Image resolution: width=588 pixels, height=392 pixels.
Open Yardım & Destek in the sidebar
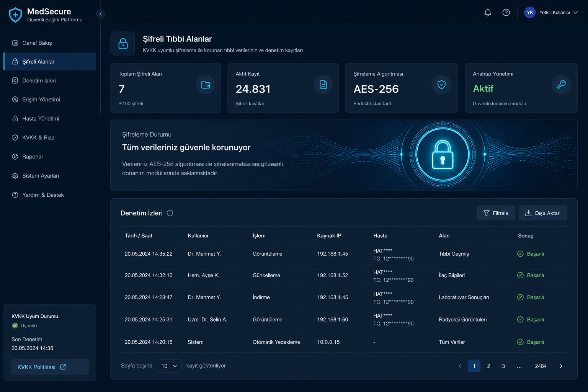(50, 195)
